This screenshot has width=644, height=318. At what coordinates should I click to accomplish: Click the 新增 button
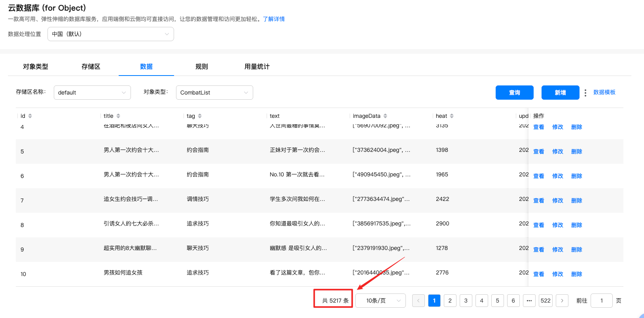tap(561, 93)
